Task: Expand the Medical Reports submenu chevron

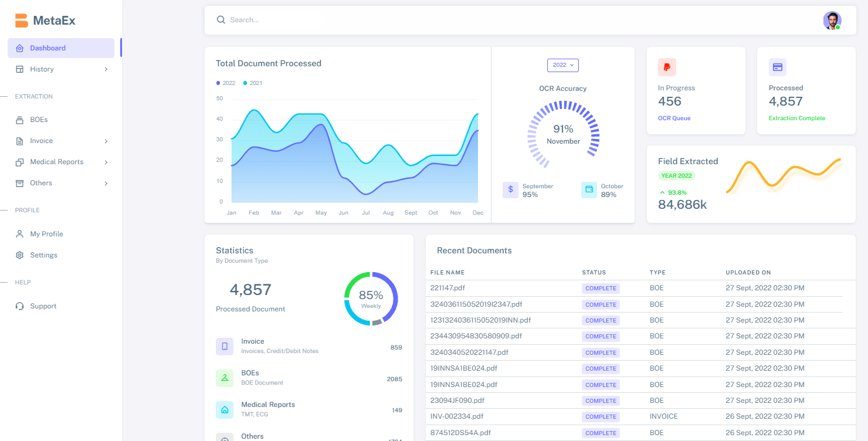Action: pos(106,162)
